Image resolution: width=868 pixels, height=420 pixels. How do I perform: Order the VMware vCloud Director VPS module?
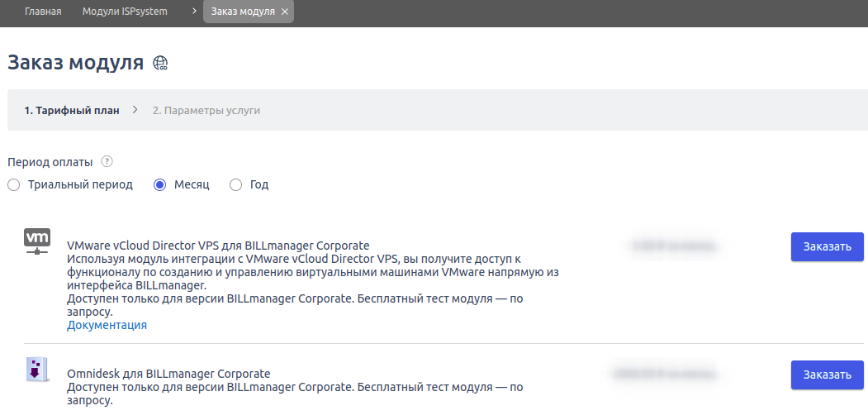click(x=827, y=246)
